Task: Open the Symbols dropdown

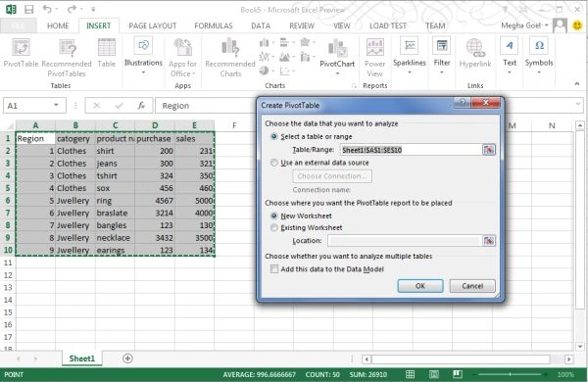Action: tap(539, 56)
